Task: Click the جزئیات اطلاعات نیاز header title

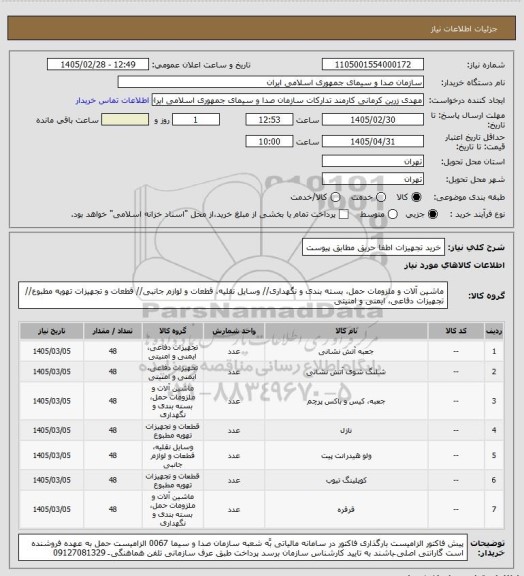Action: [464, 29]
